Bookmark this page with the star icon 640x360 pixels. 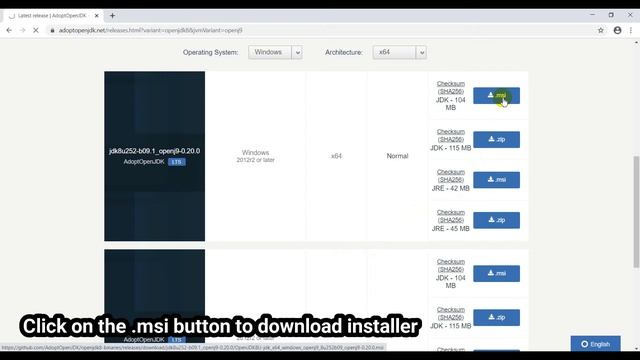click(601, 30)
